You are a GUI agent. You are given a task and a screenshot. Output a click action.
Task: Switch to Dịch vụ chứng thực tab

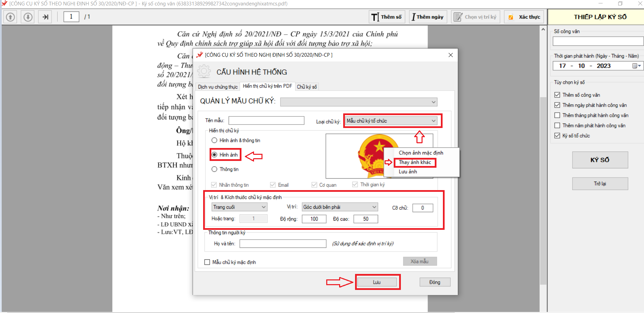217,87
